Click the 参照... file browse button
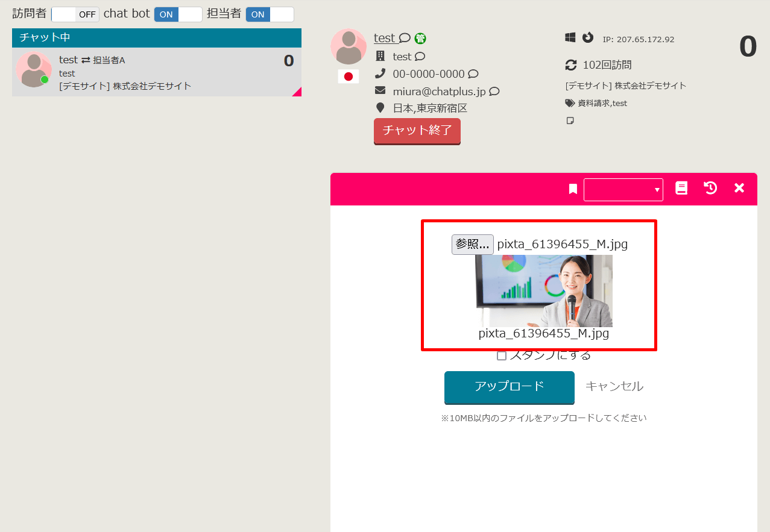 pos(473,244)
